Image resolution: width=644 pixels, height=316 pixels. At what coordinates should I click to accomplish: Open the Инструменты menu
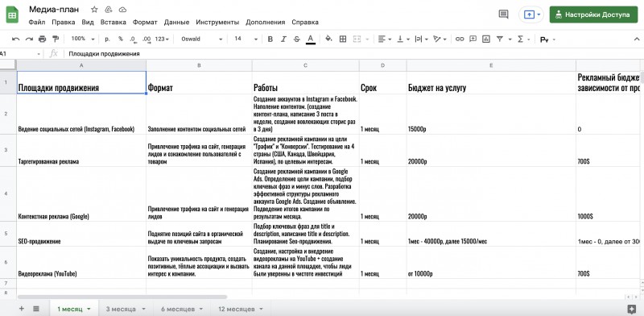217,23
